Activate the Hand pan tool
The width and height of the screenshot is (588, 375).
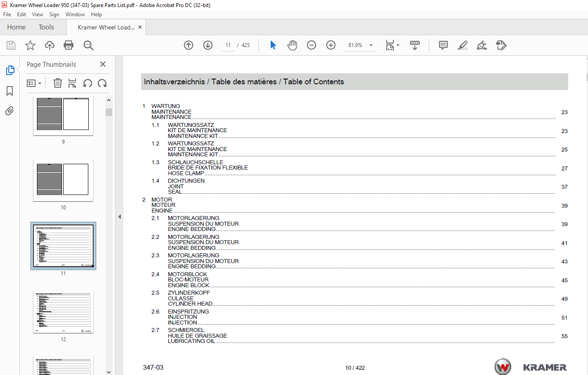[292, 45]
